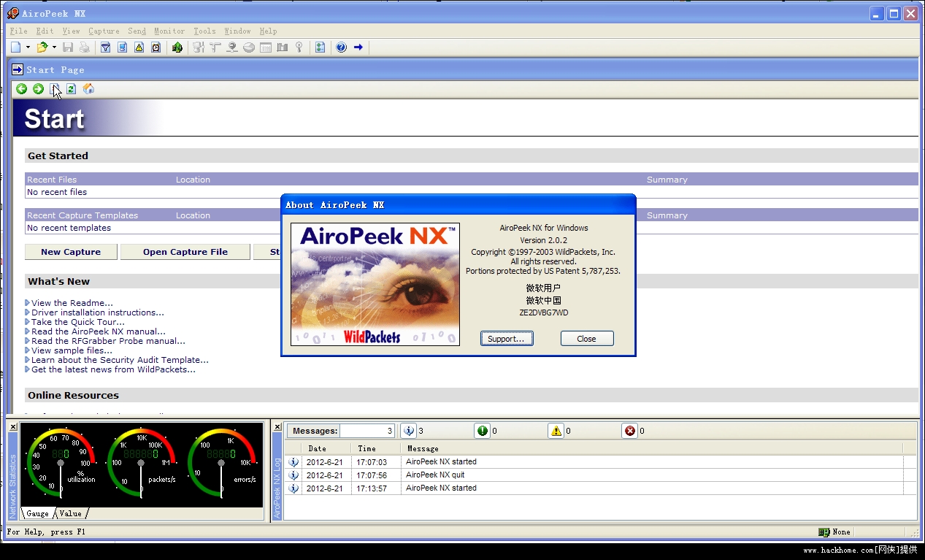Image resolution: width=925 pixels, height=560 pixels.
Task: Open the Capture menu
Action: coord(104,31)
